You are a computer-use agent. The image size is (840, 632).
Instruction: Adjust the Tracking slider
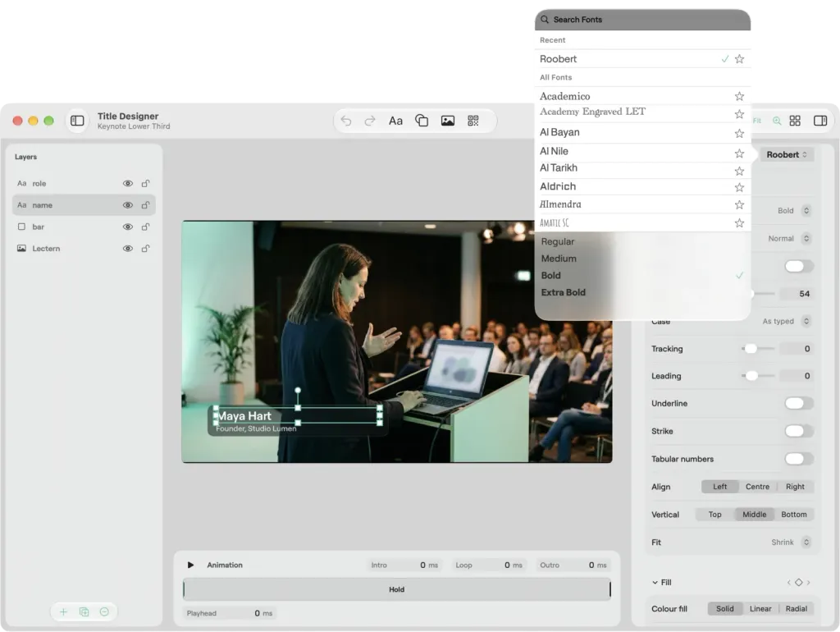(751, 349)
